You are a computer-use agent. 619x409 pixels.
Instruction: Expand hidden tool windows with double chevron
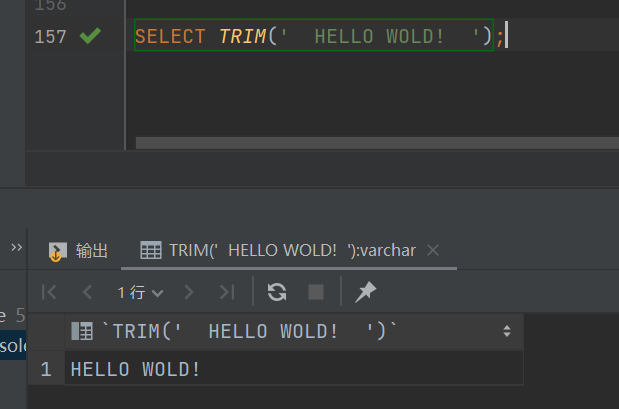click(x=17, y=248)
